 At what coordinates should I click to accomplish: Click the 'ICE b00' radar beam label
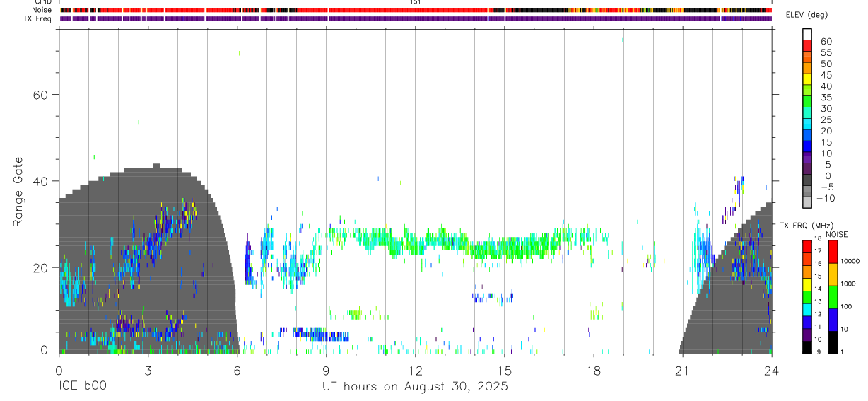[84, 387]
